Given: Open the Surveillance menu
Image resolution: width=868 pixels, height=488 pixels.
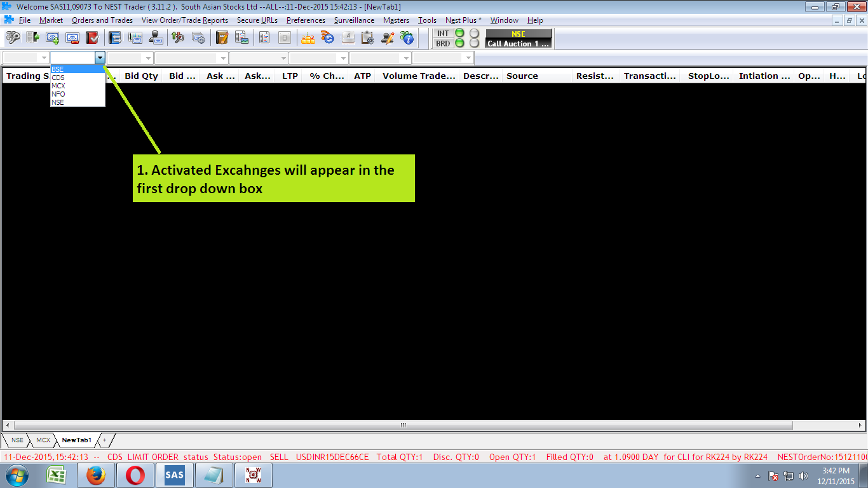Looking at the screenshot, I should point(354,20).
